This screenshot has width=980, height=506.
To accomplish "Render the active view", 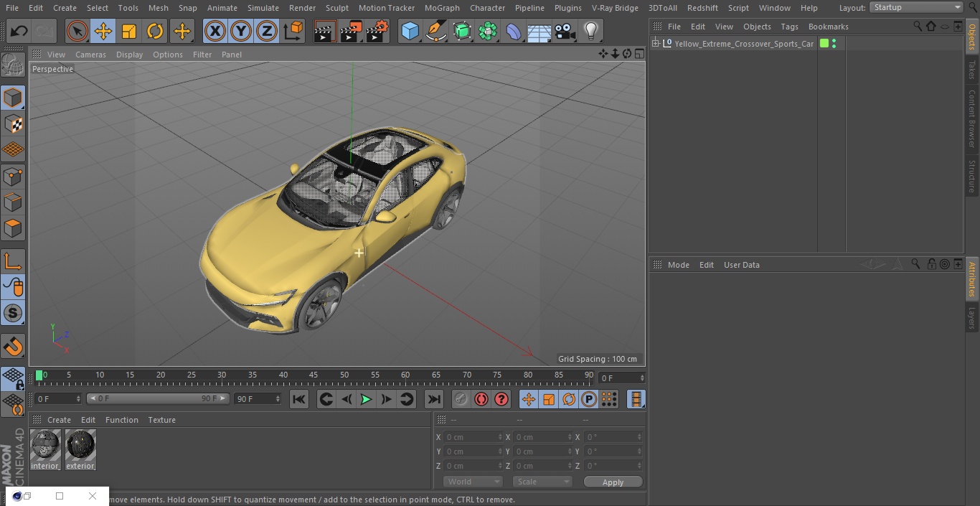I will coord(324,31).
